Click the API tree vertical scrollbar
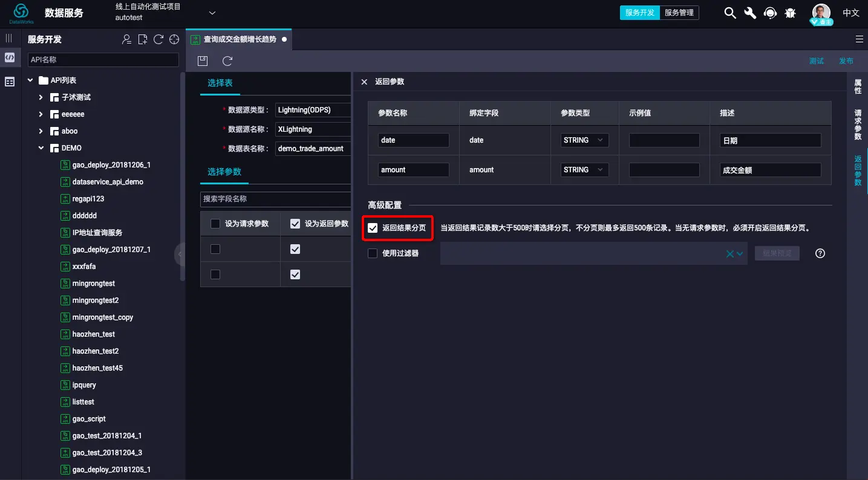 pos(183,177)
